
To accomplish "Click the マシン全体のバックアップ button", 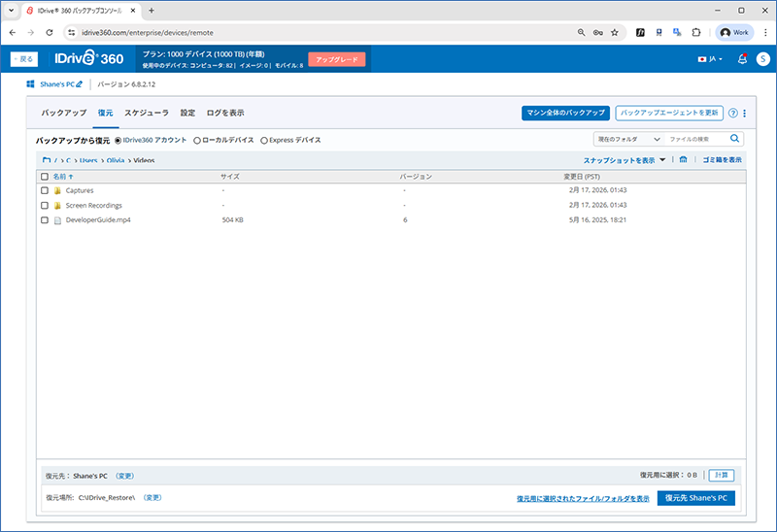I will (x=564, y=113).
